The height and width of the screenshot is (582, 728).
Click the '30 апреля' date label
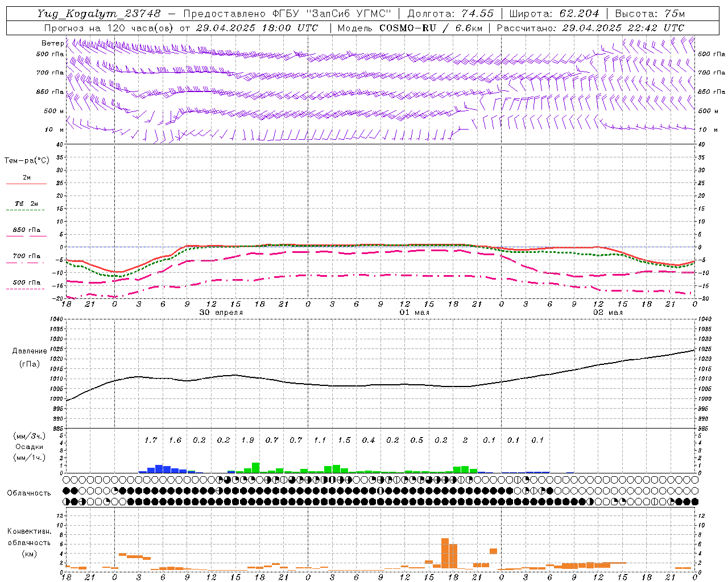(x=221, y=313)
